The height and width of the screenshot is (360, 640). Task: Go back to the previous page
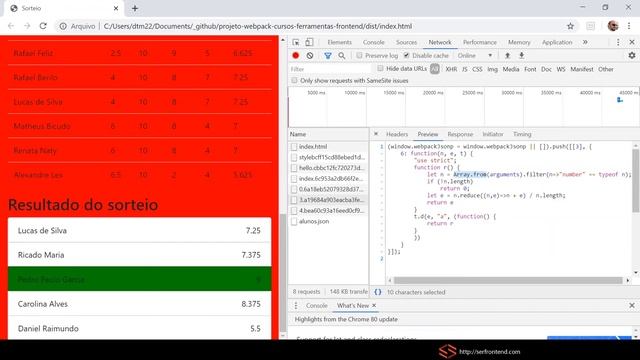[11, 26]
